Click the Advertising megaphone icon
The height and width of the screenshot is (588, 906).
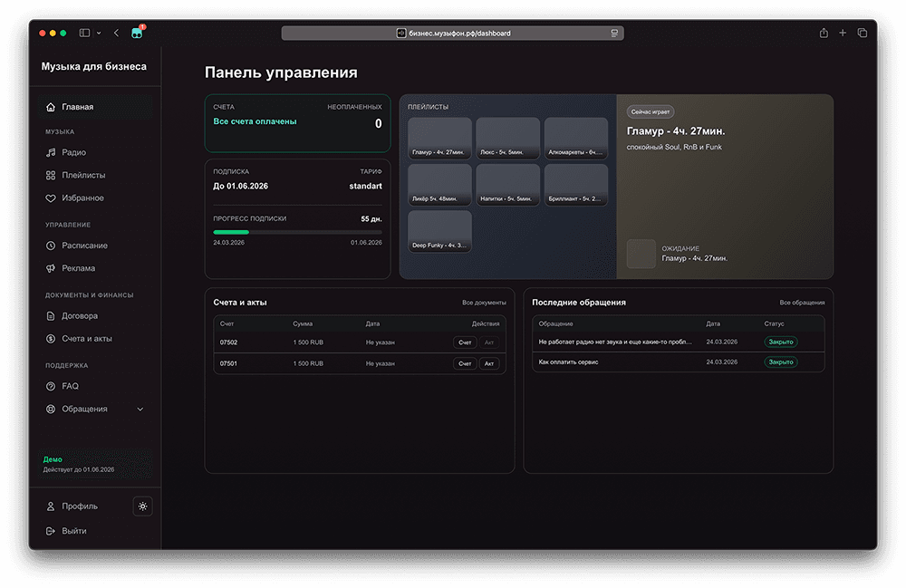(52, 268)
